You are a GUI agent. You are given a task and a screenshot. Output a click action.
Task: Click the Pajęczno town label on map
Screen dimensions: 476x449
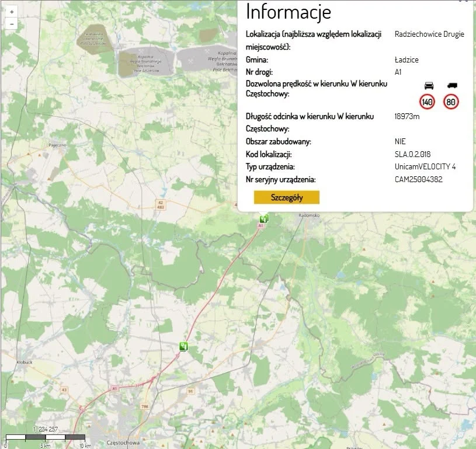pyautogui.click(x=57, y=145)
